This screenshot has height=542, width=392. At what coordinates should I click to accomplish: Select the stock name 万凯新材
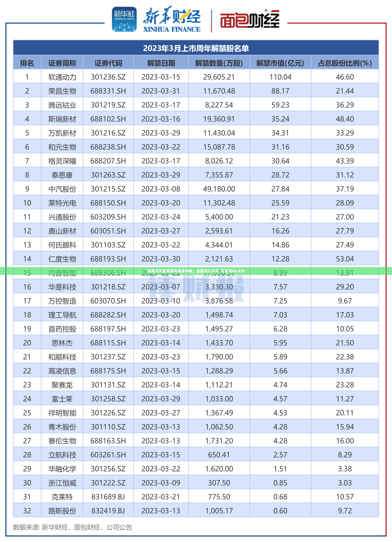(62, 133)
